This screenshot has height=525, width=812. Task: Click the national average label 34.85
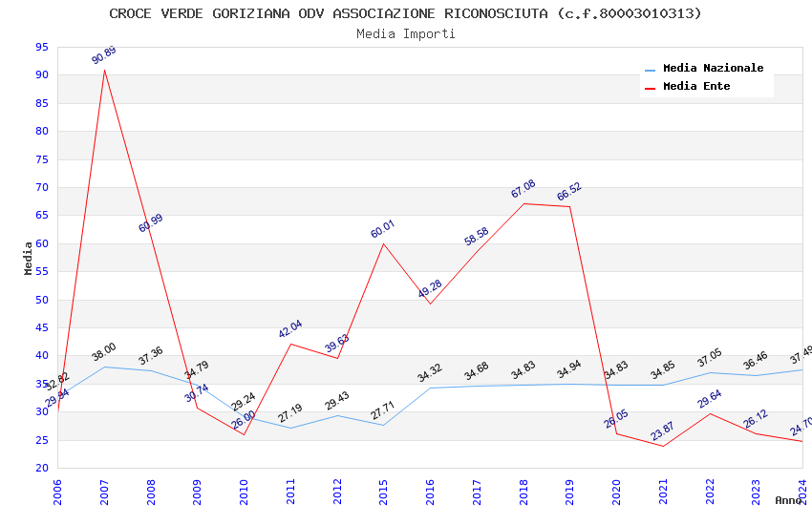[x=663, y=369]
